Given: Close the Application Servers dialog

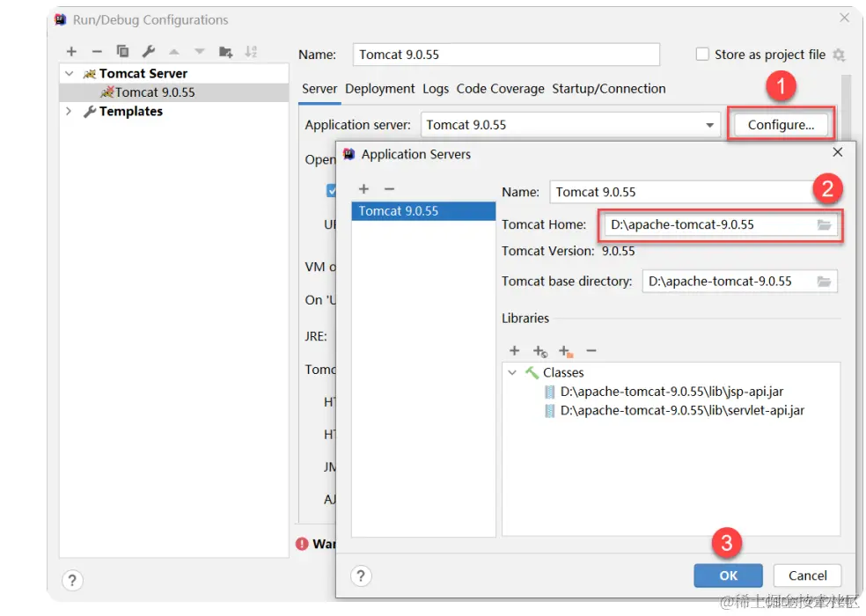Looking at the screenshot, I should (837, 152).
